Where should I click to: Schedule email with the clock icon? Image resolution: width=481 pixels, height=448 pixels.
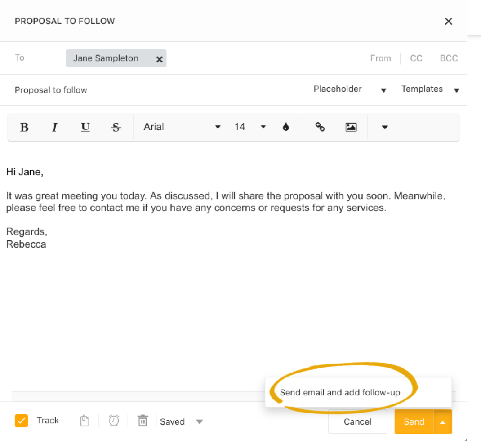(114, 421)
